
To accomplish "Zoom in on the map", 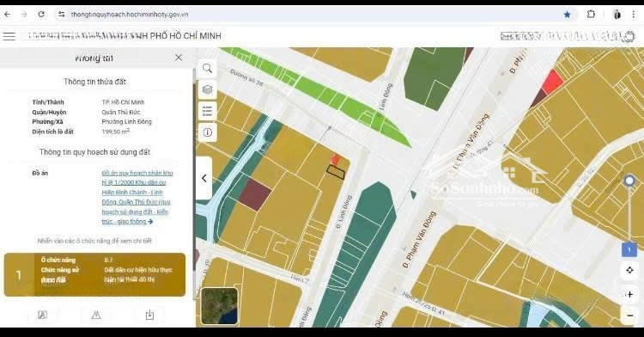I will 629,294.
